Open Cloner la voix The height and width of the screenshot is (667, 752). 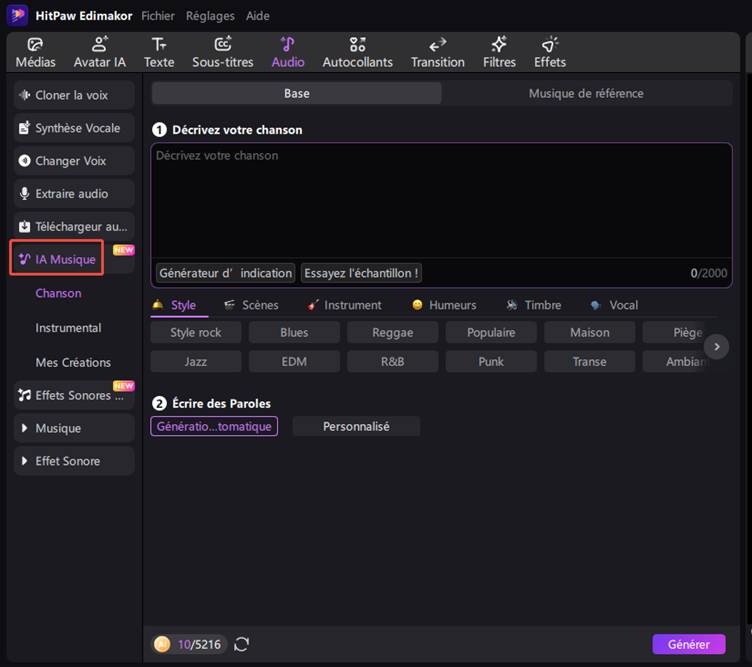(74, 95)
